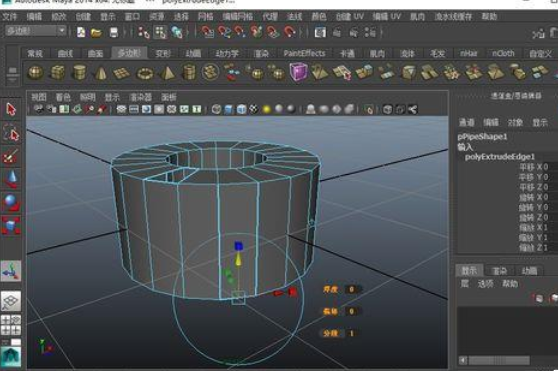558x371 pixels.
Task: Open the 文件 menu
Action: 10,16
